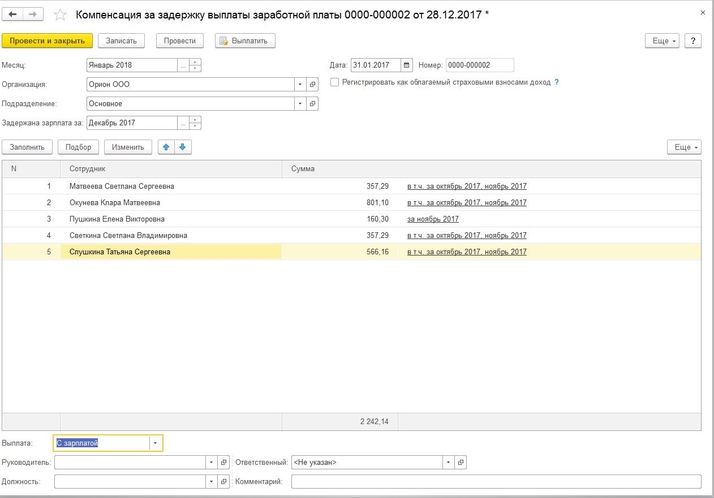714x498 pixels.
Task: Open the top-right Еще menu
Action: (662, 41)
